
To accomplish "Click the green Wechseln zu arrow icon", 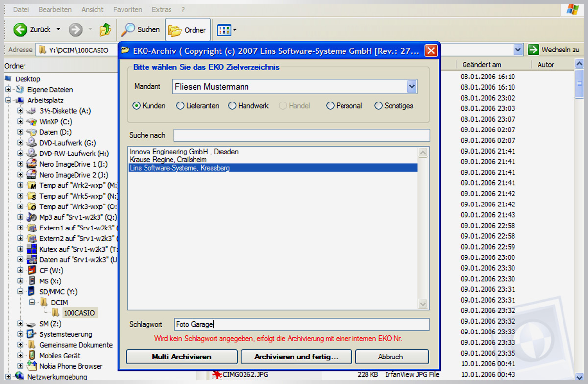I will click(533, 50).
